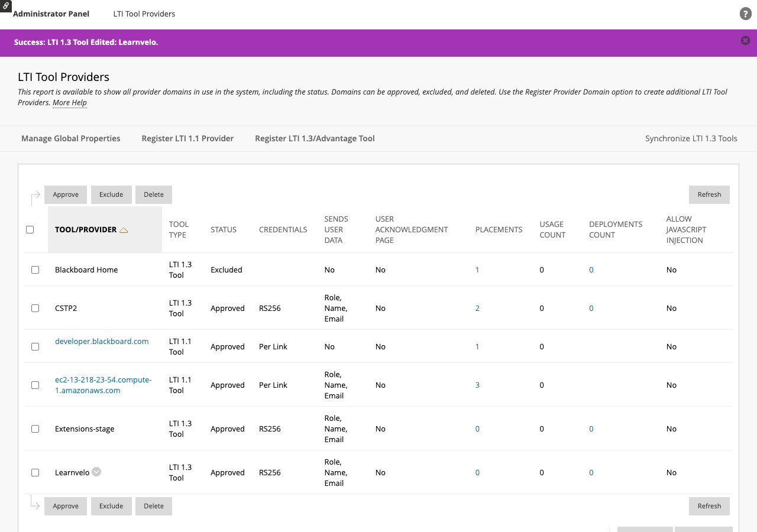Click the top-left link icon

(5, 5)
